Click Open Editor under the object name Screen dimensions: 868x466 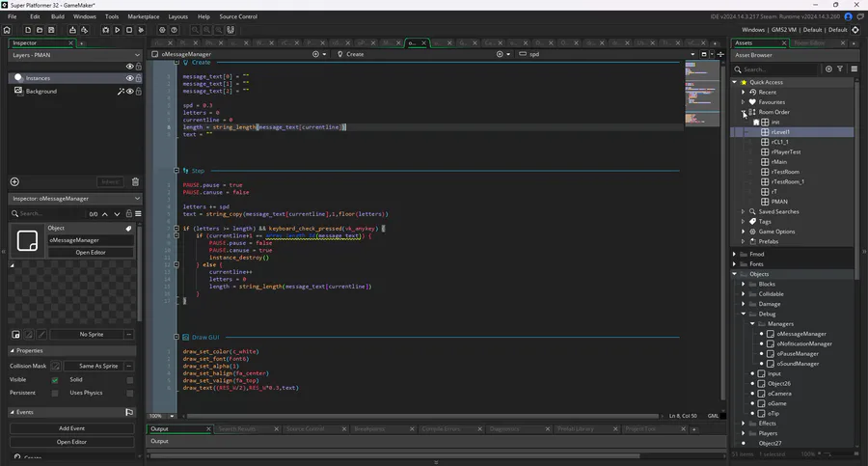pyautogui.click(x=91, y=252)
